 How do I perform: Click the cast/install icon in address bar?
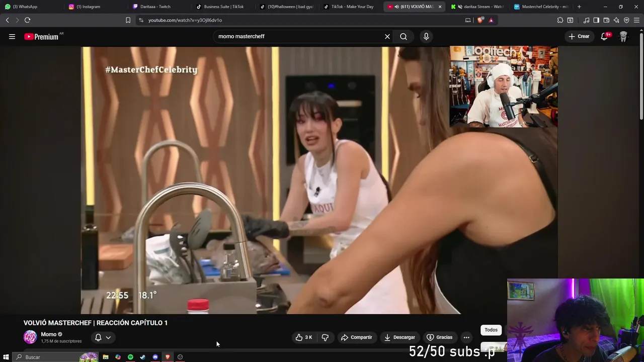pos(468,20)
